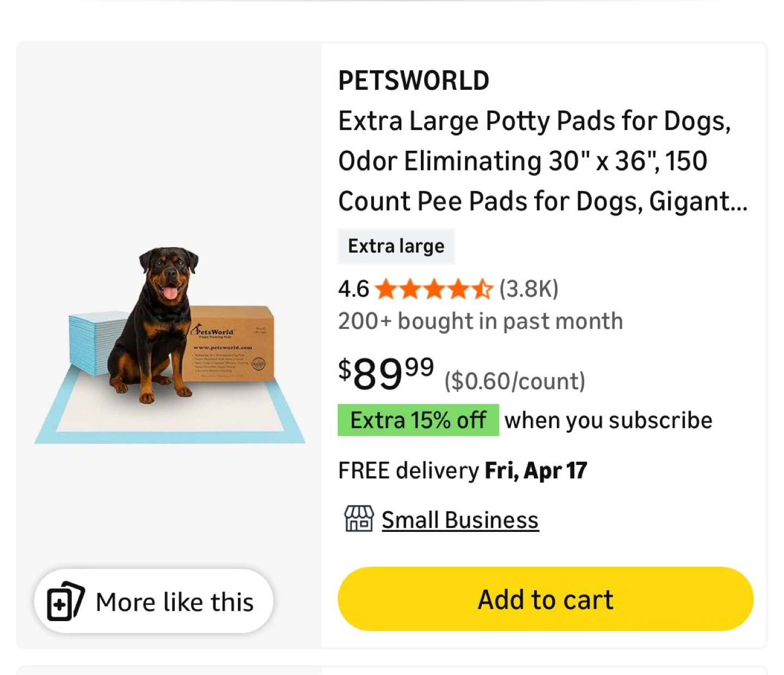Tap the More like this label
The width and height of the screenshot is (784, 675).
tap(174, 602)
